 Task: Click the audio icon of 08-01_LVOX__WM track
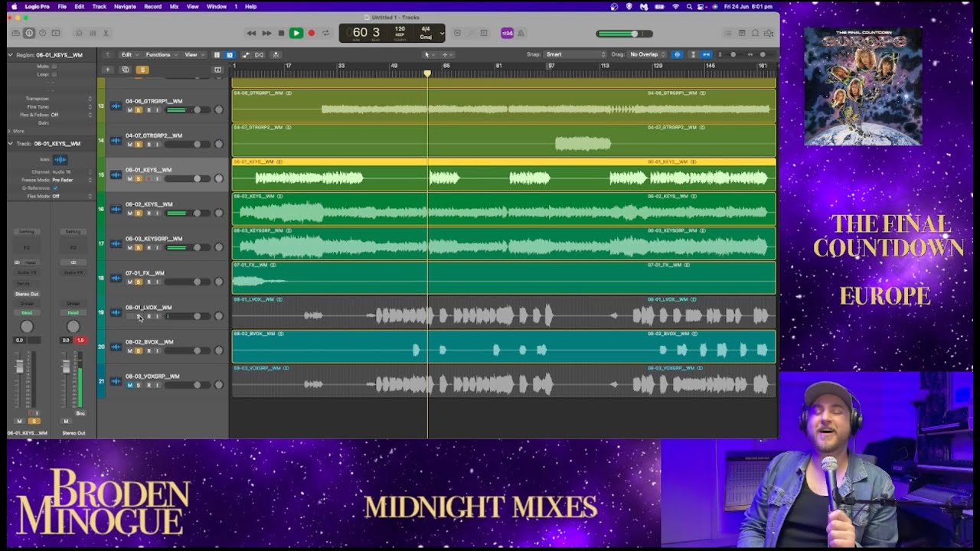pyautogui.click(x=116, y=312)
